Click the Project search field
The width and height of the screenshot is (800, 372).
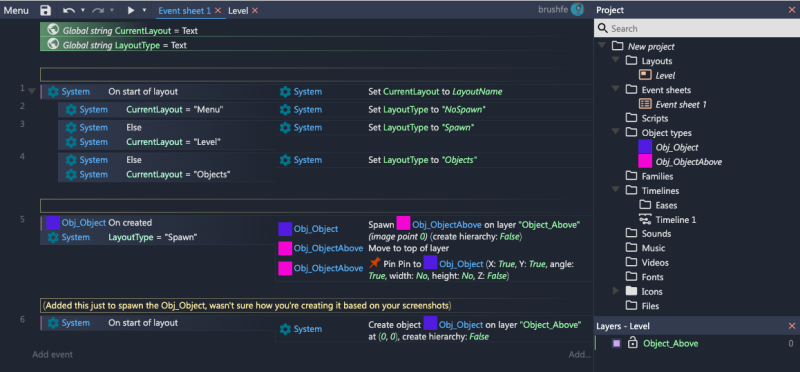tap(696, 29)
